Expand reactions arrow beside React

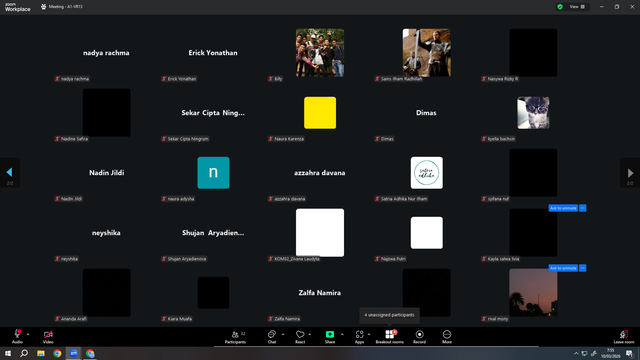pos(310,334)
